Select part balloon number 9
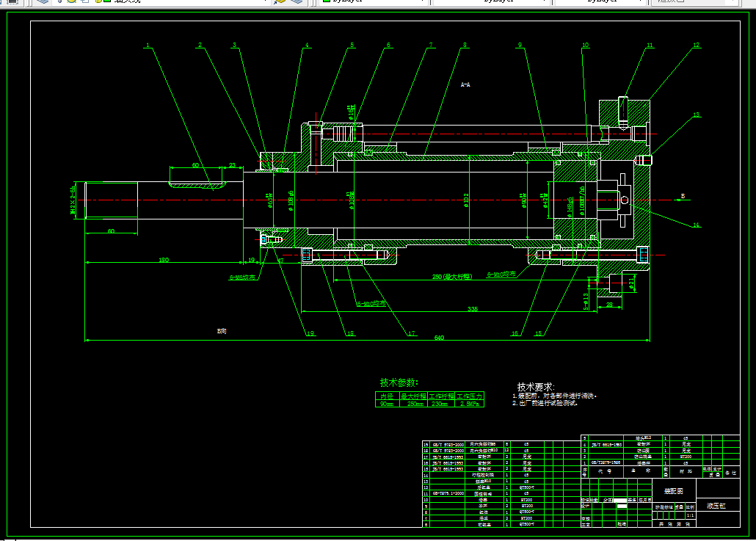756x541 pixels. coord(520,46)
